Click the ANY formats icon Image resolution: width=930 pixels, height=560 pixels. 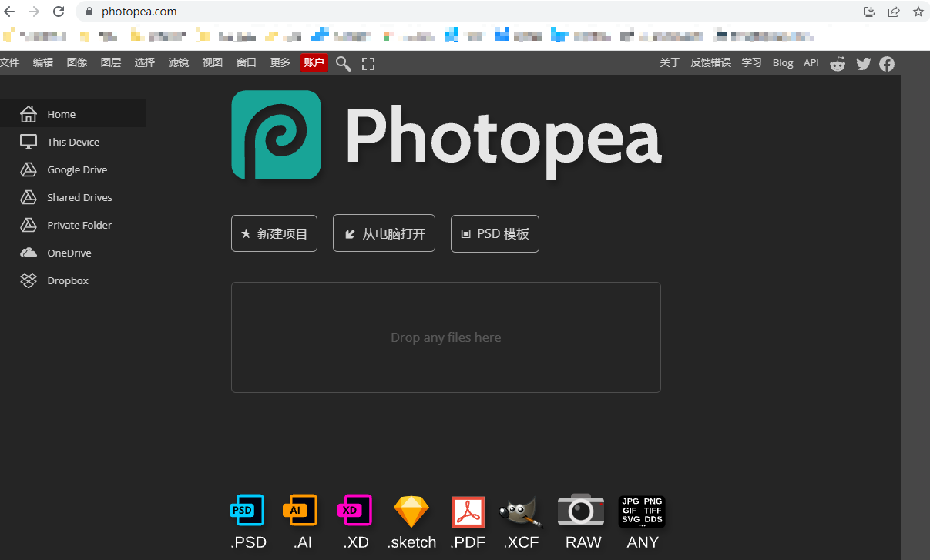point(642,511)
